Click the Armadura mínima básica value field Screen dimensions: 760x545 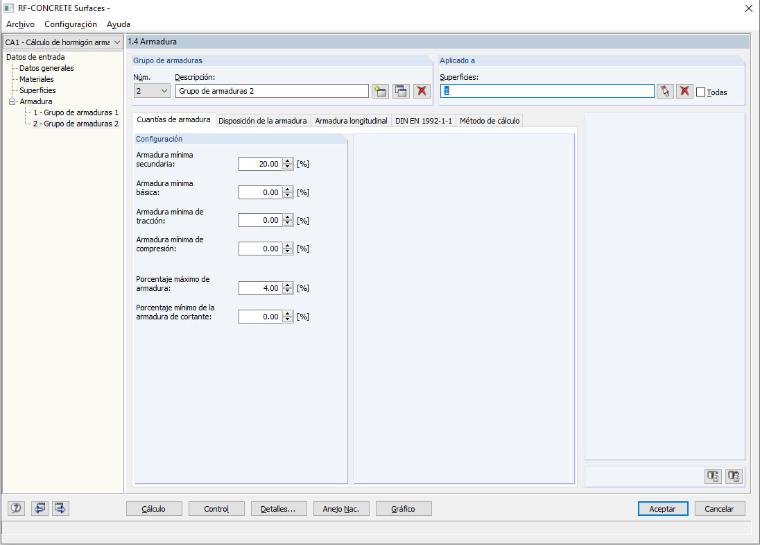click(x=260, y=192)
